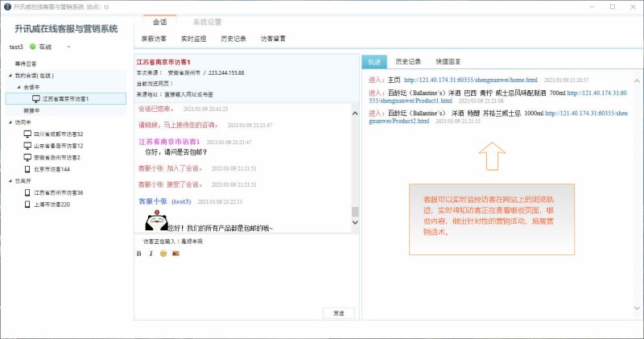
Task: Click the 会话已结束 system message
Action: 156,109
